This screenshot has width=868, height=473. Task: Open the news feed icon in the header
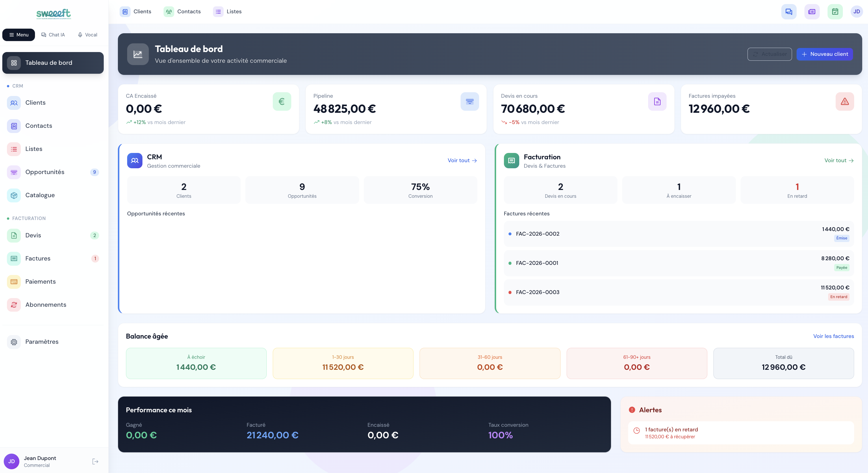coord(812,12)
